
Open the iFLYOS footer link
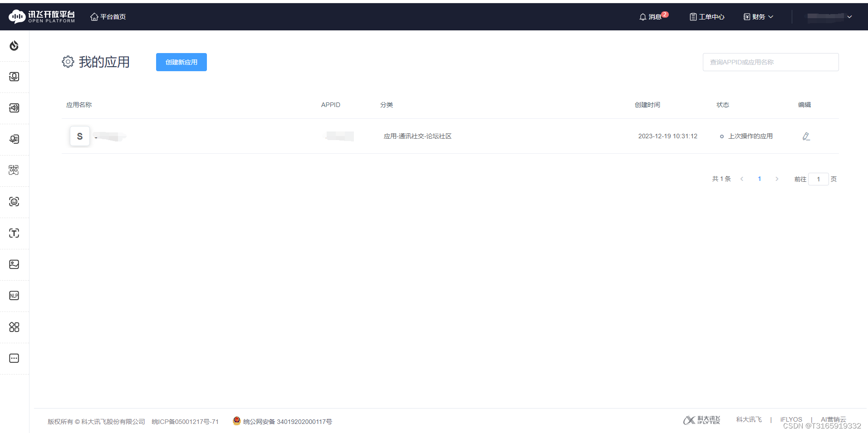[791, 419]
